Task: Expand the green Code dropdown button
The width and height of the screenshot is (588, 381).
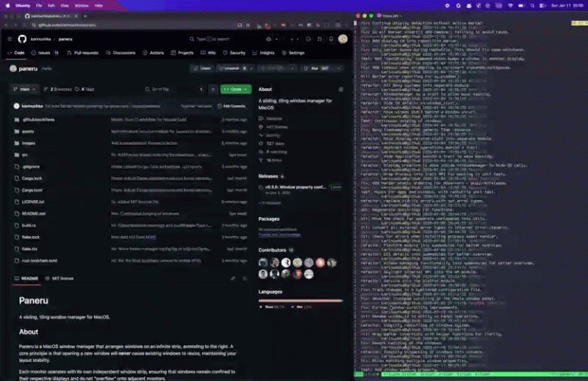Action: tap(236, 90)
